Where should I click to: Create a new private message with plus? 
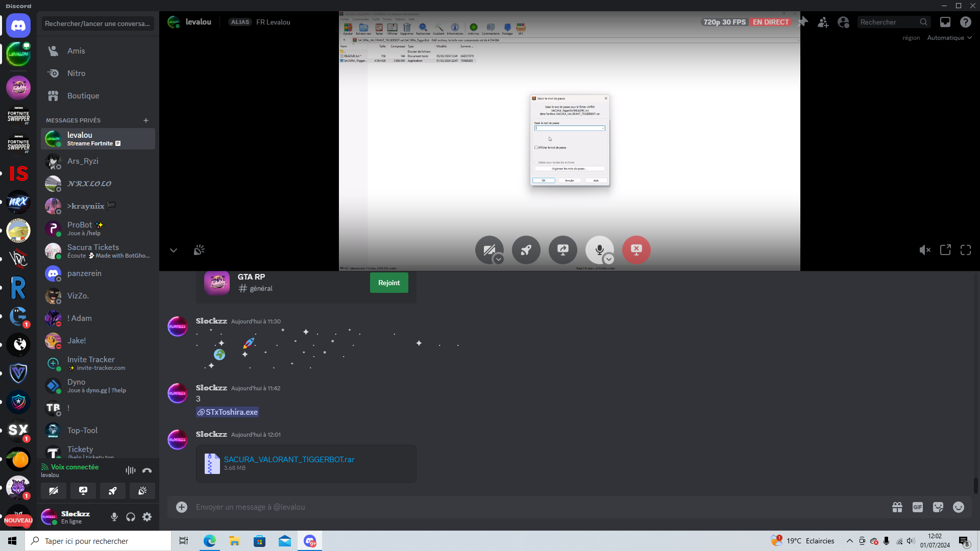tap(146, 120)
